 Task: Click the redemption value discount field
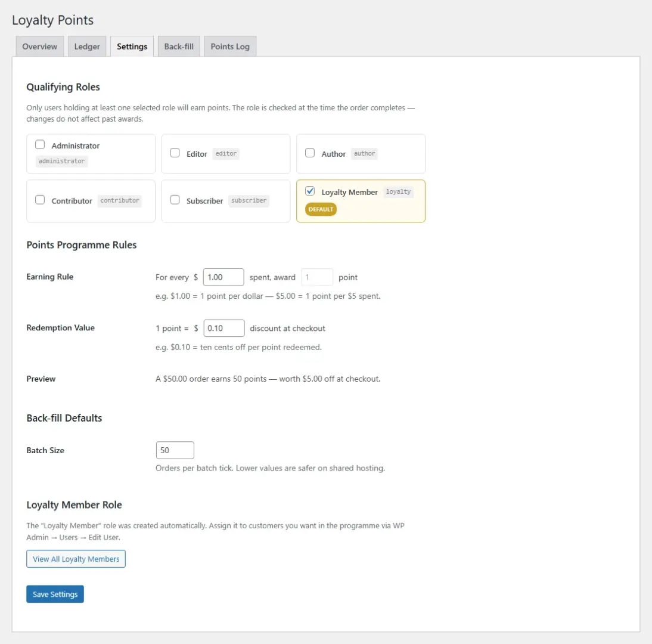(224, 328)
